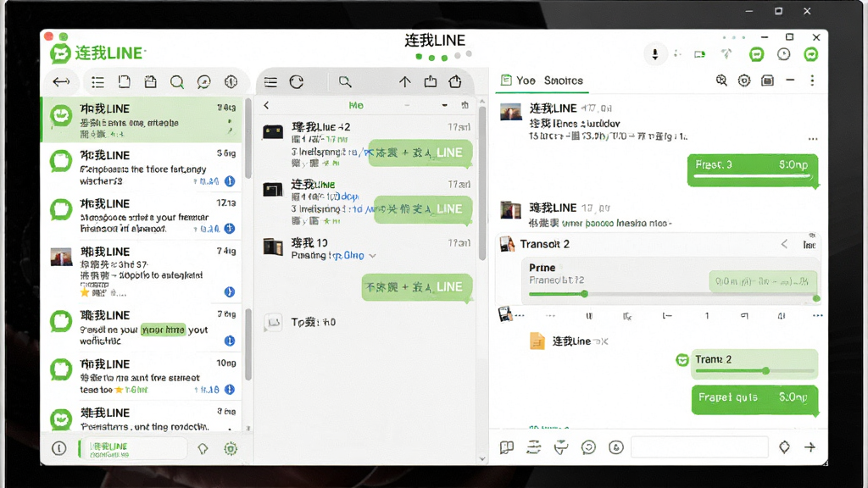The width and height of the screenshot is (868, 488).
Task: Open settings gear at bottom of left panel
Action: pyautogui.click(x=231, y=449)
